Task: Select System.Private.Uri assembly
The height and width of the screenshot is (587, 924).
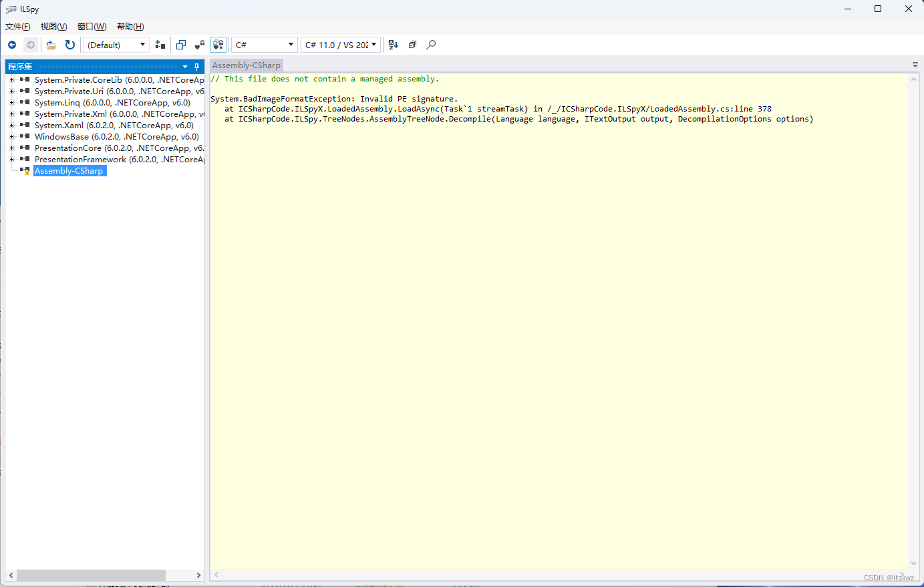Action: 119,91
